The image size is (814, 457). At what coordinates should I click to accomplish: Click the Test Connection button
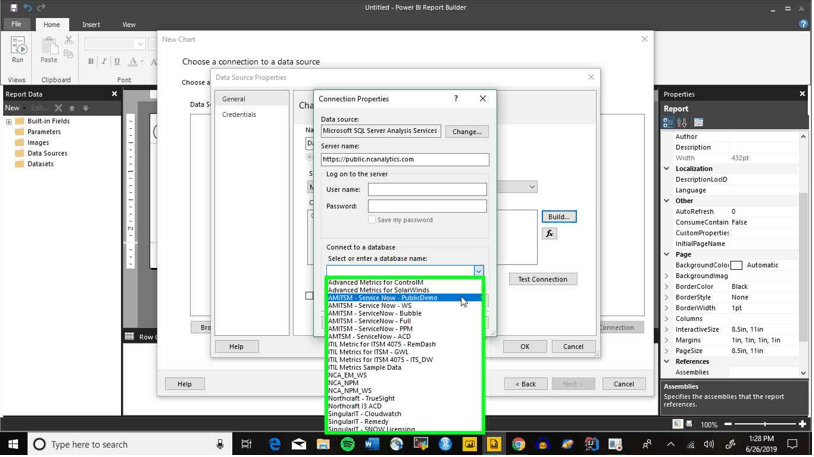click(x=542, y=279)
